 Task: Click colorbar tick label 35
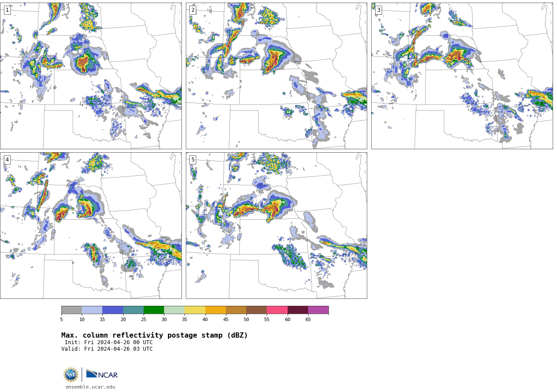click(185, 320)
